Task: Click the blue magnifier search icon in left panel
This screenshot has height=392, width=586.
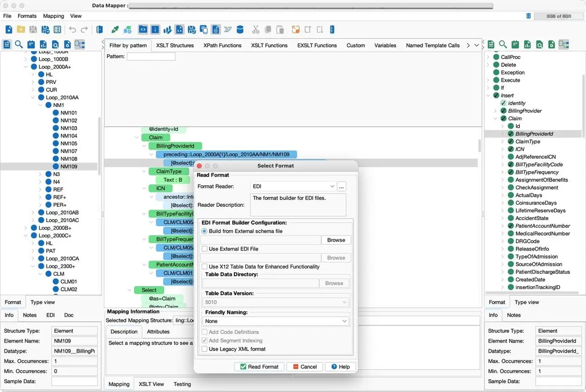Action: pyautogui.click(x=19, y=44)
